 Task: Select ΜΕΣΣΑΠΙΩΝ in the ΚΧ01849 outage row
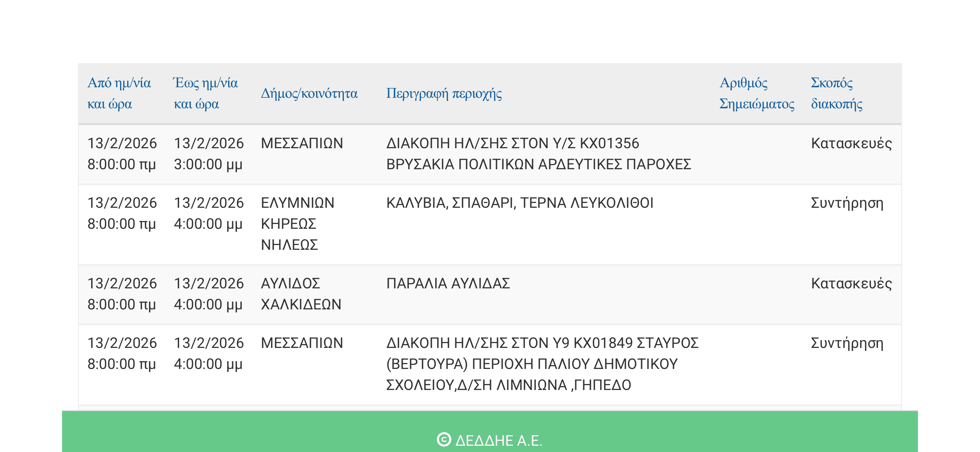(x=302, y=343)
